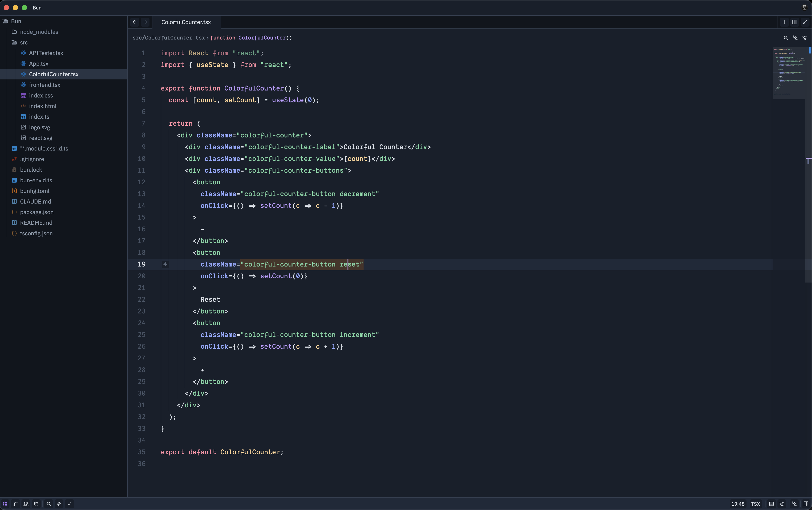Open the .gitignore file
The image size is (812, 510).
pyautogui.click(x=64, y=159)
